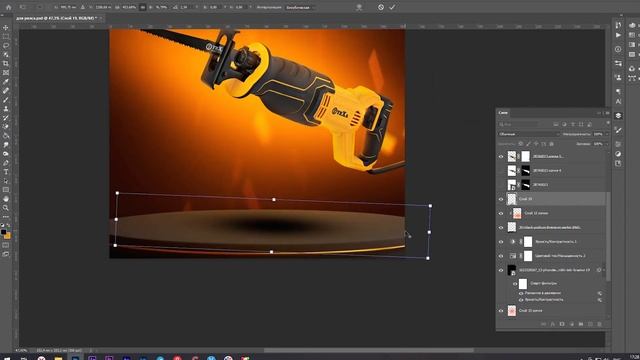Toggle maintain aspect ratio link in options bar
The width and height of the screenshot is (640, 360).
tap(142, 7)
